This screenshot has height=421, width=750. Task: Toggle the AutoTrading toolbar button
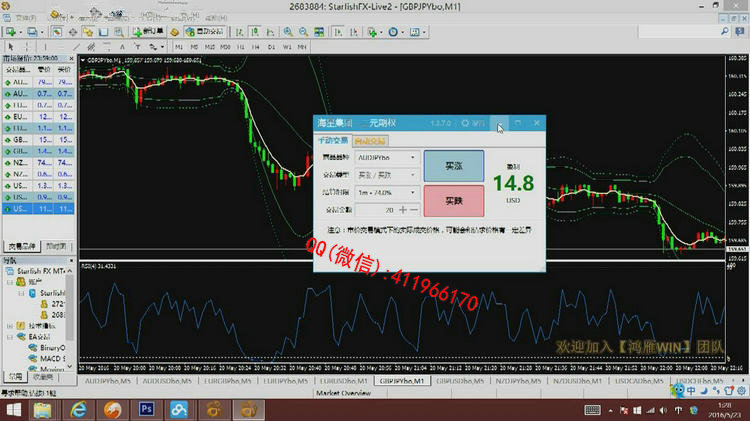tap(205, 32)
